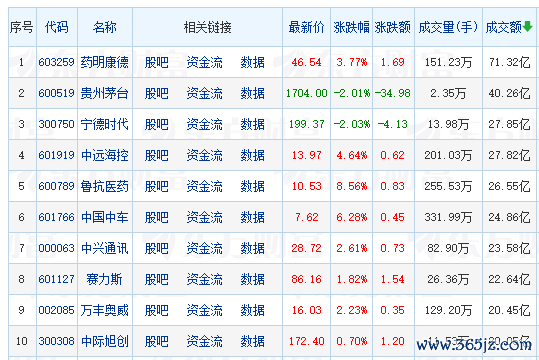
Task: Open 资金流 link for 万丰奥威
Action: pos(205,310)
